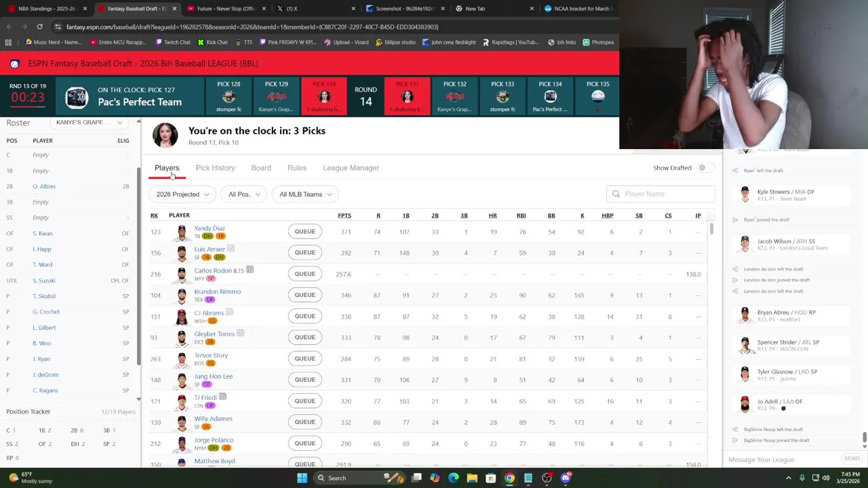Queue Willy Adames
The width and height of the screenshot is (868, 488).
[304, 422]
